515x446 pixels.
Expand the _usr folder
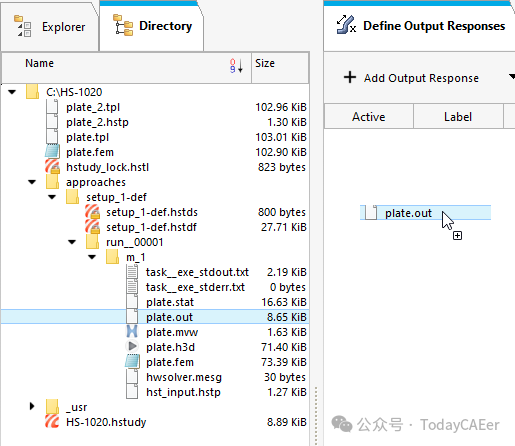[32, 406]
